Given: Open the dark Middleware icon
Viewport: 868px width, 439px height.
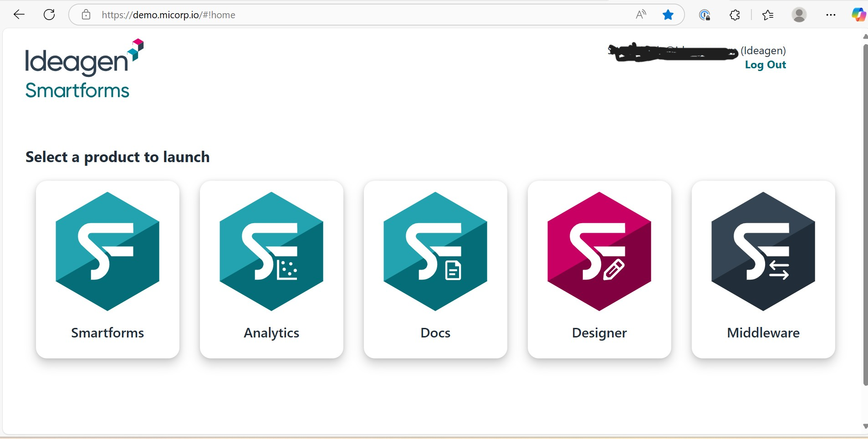Looking at the screenshot, I should coord(763,251).
